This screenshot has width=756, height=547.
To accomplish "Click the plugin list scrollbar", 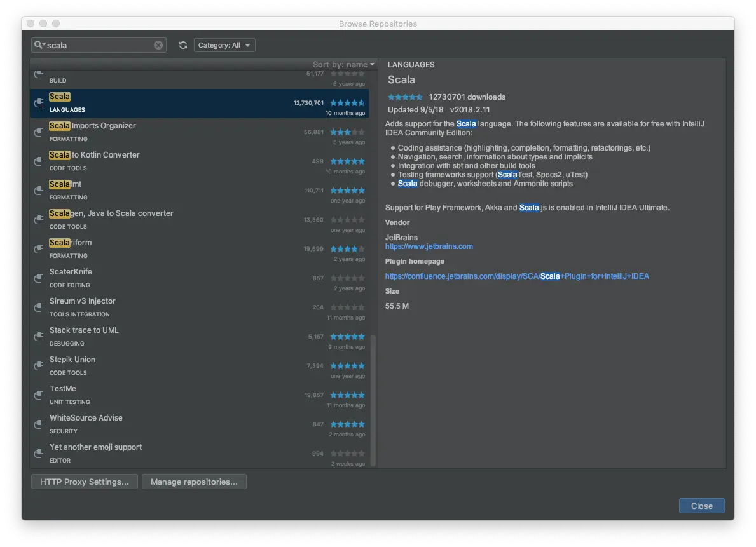I will (373, 400).
